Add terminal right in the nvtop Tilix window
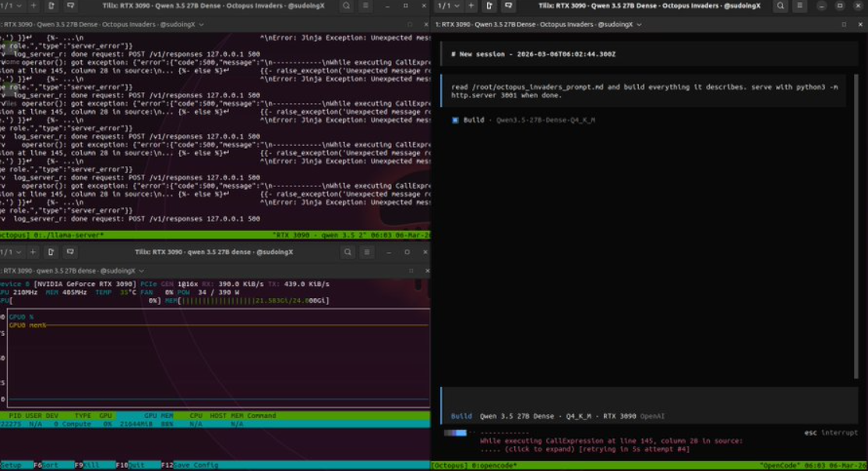The image size is (868, 471). click(51, 252)
